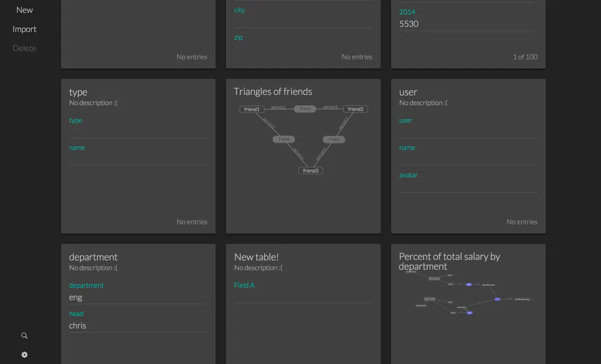Image resolution: width=601 pixels, height=364 pixels.
Task: Open the search magnifier icon
Action: tap(24, 336)
